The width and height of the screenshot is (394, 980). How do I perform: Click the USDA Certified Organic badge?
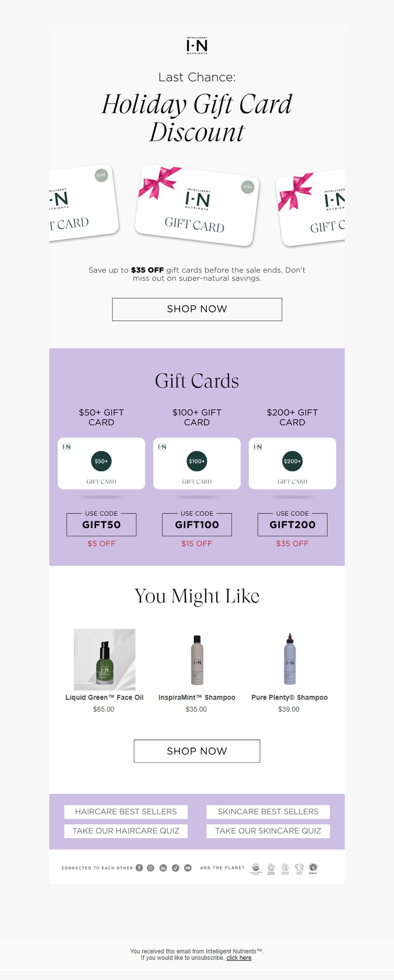pyautogui.click(x=256, y=868)
